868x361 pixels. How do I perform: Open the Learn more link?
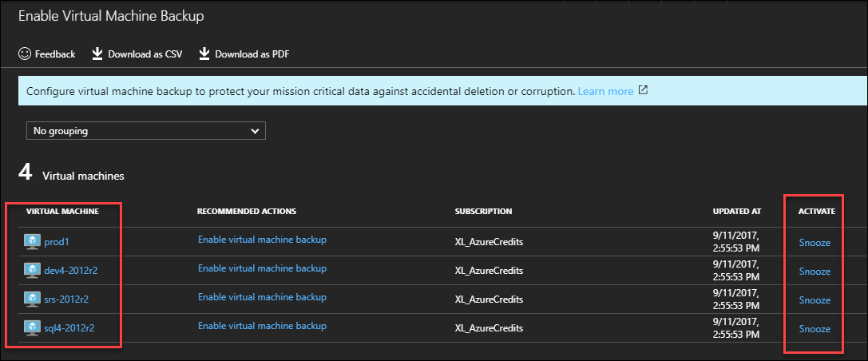pyautogui.click(x=605, y=91)
